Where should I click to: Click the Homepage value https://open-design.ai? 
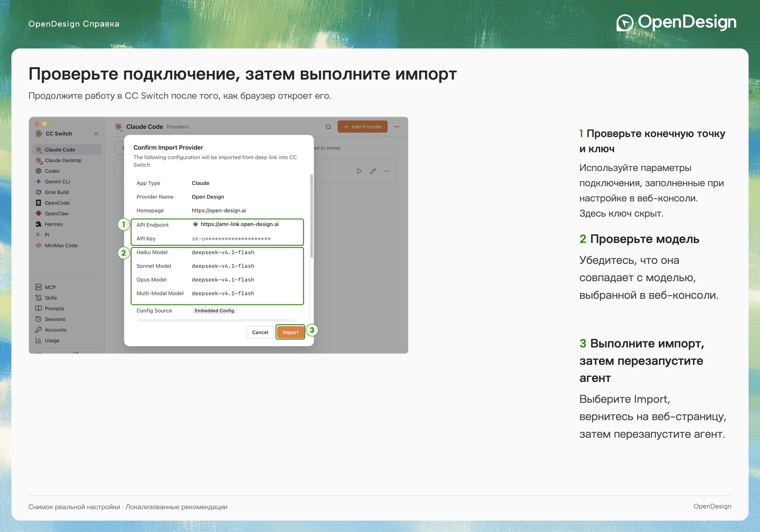[219, 210]
